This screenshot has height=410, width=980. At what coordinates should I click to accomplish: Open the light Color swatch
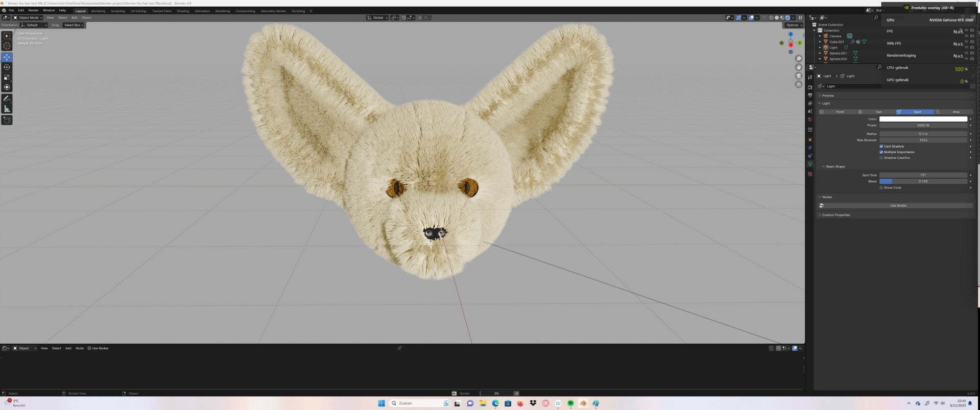(x=923, y=119)
